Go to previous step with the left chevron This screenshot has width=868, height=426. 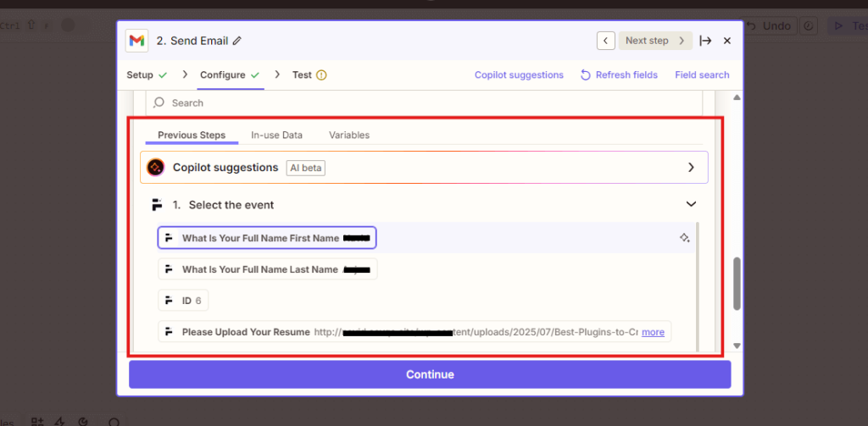coord(605,41)
